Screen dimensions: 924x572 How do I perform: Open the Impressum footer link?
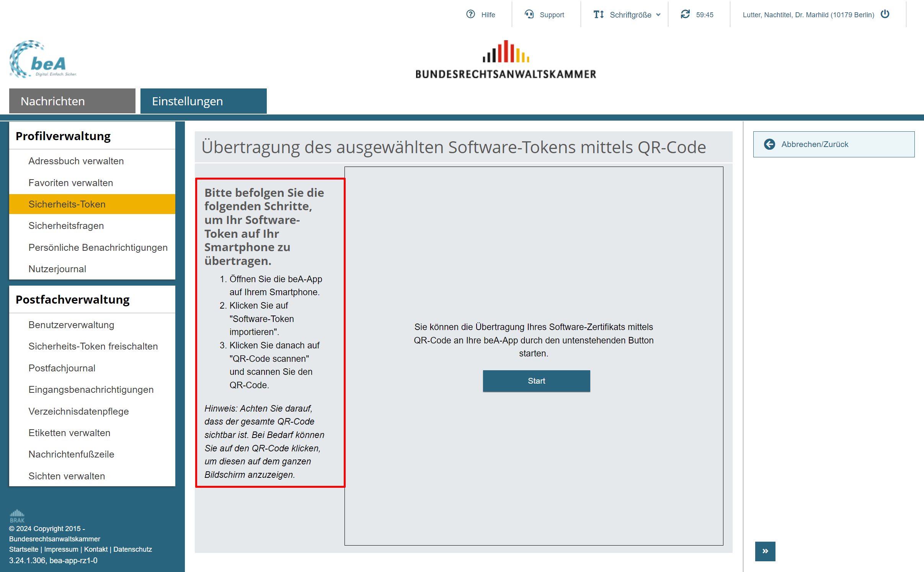click(61, 549)
